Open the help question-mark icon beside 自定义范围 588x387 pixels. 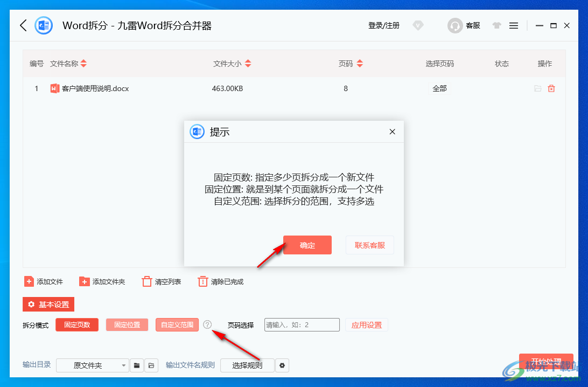pyautogui.click(x=207, y=324)
